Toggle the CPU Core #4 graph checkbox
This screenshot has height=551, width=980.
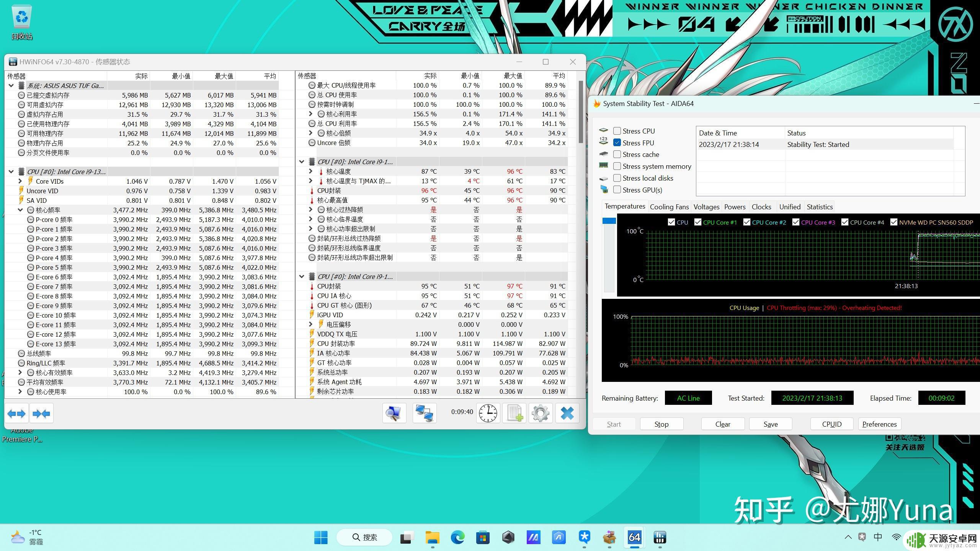coord(844,222)
